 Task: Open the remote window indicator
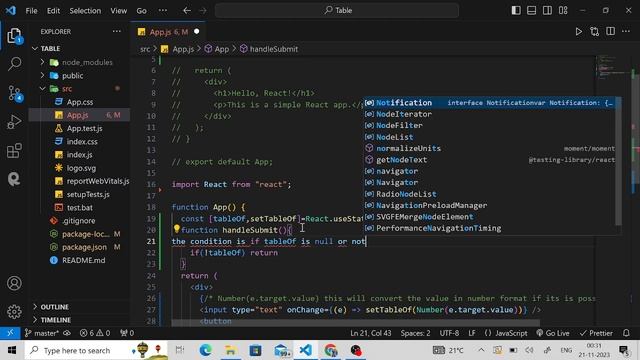pos(10,333)
